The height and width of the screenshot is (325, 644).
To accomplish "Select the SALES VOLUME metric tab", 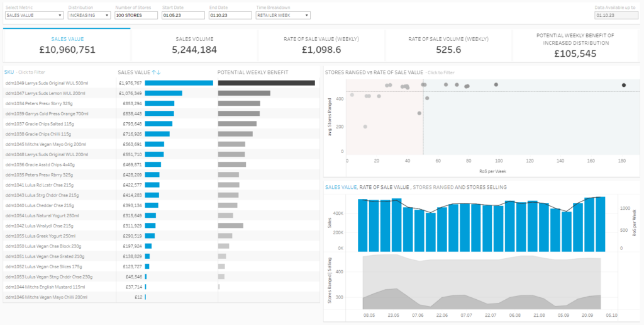I will [x=194, y=45].
